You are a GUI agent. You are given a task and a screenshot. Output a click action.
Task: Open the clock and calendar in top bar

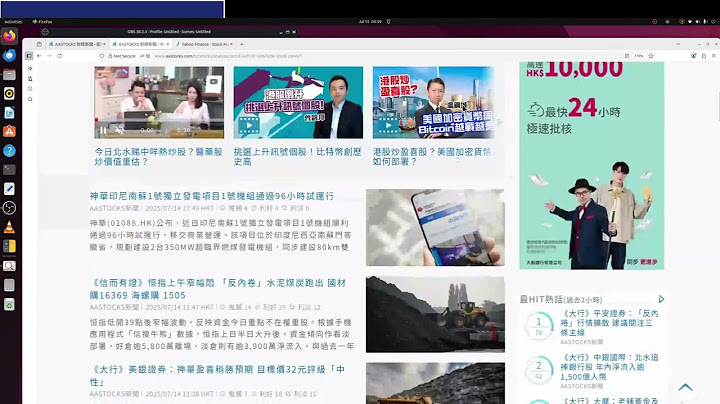[370, 22]
